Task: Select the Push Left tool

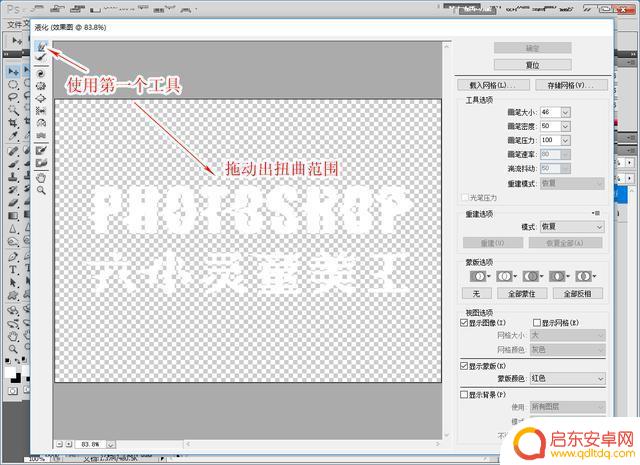Action: point(41,111)
